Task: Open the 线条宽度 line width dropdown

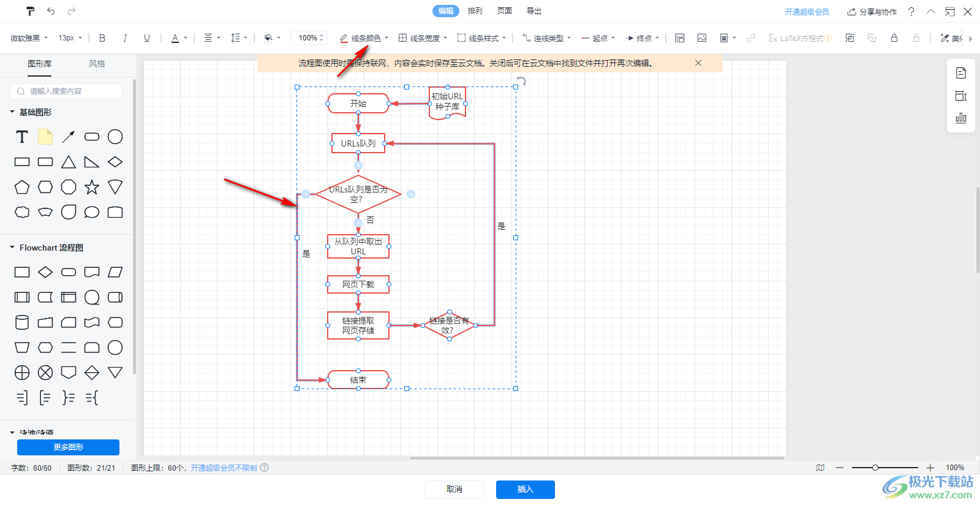Action: (x=423, y=38)
